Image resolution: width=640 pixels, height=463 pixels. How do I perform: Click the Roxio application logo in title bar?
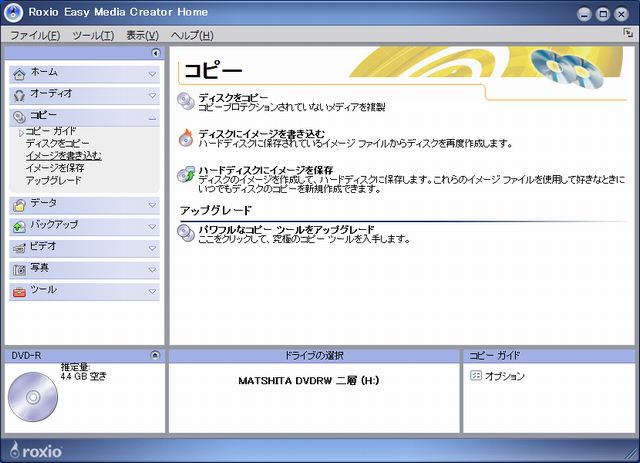[13, 13]
